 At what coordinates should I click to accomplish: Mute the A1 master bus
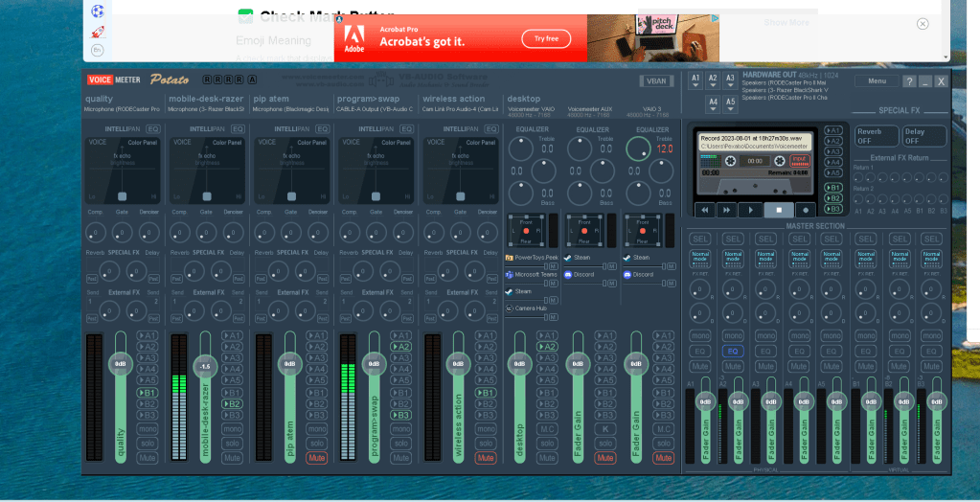[x=700, y=366]
